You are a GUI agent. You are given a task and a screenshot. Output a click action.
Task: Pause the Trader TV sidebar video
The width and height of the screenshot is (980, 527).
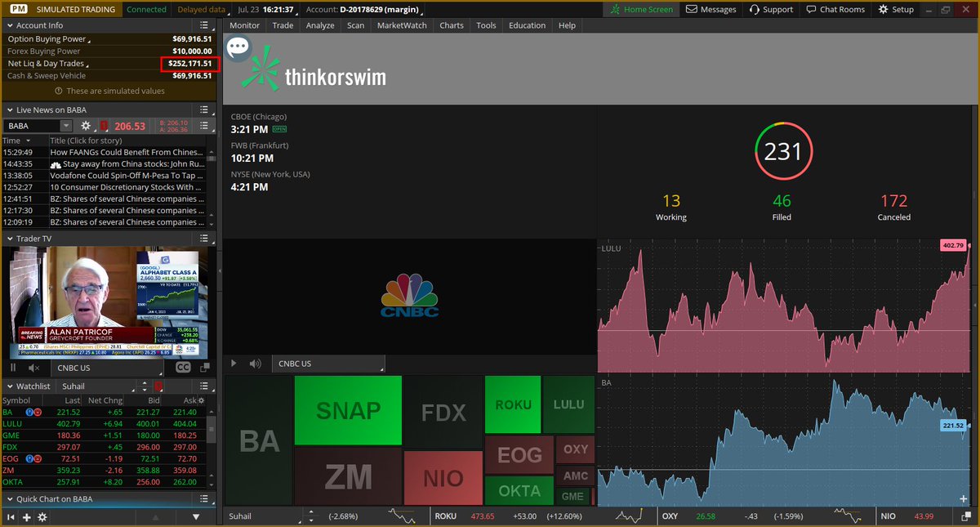12,368
